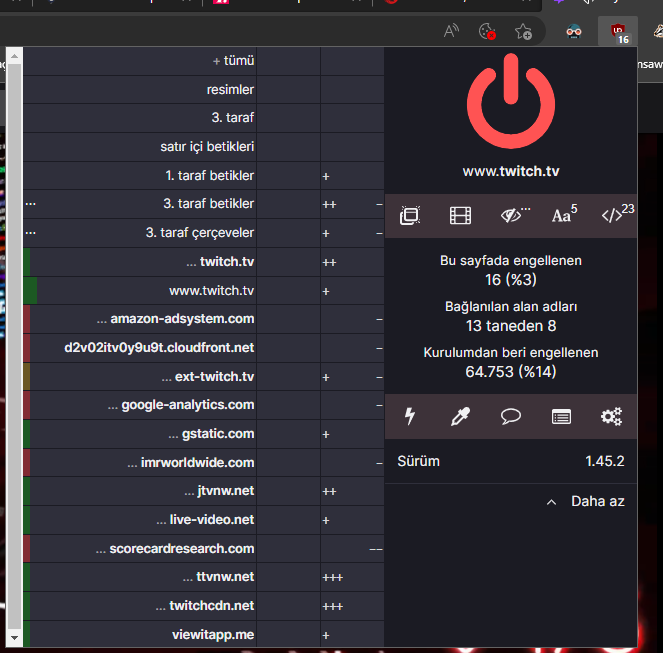Click the www.twitch.tv hostname under power button
Image resolution: width=663 pixels, height=653 pixels.
pos(511,171)
